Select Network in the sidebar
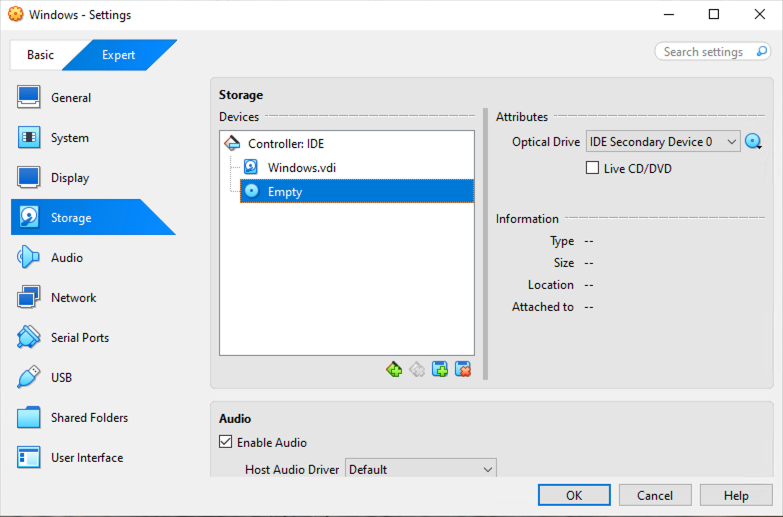Viewport: 783px width, 517px height. [x=73, y=298]
